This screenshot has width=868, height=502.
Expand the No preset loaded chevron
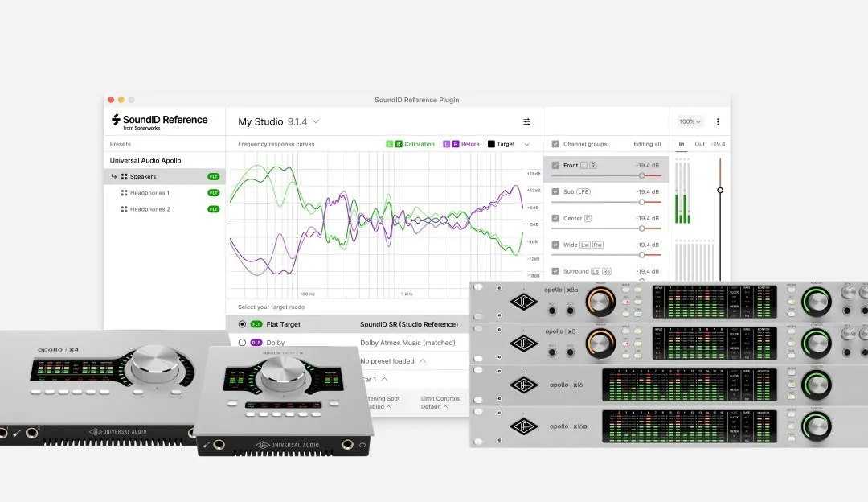click(x=423, y=360)
